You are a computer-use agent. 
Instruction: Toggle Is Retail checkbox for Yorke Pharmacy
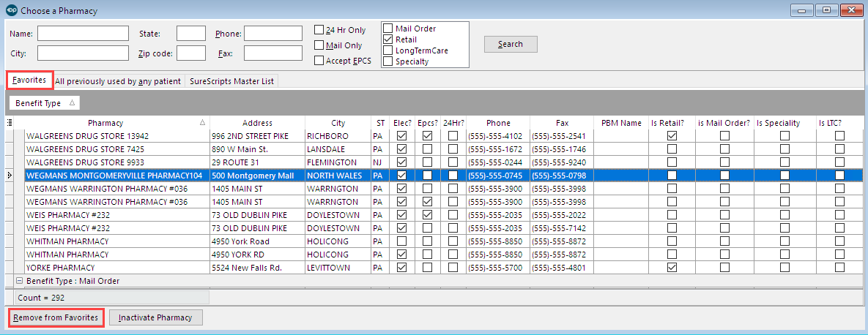pos(672,268)
